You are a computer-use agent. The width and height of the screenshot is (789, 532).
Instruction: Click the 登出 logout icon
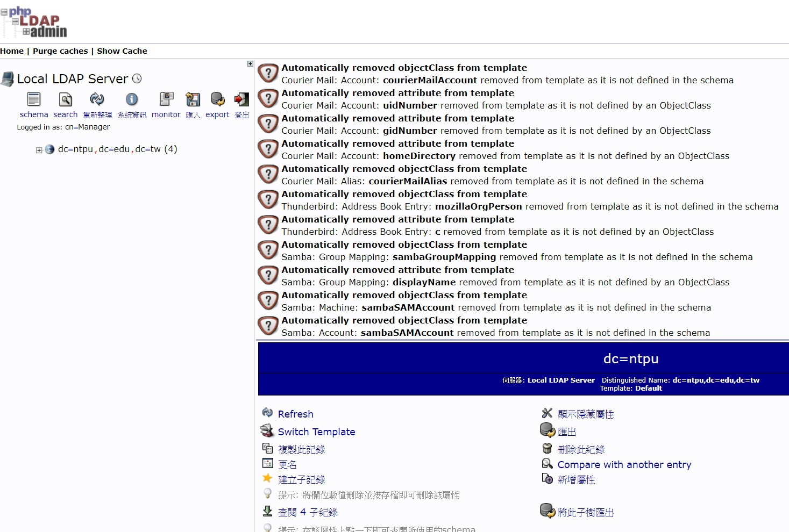[241, 99]
